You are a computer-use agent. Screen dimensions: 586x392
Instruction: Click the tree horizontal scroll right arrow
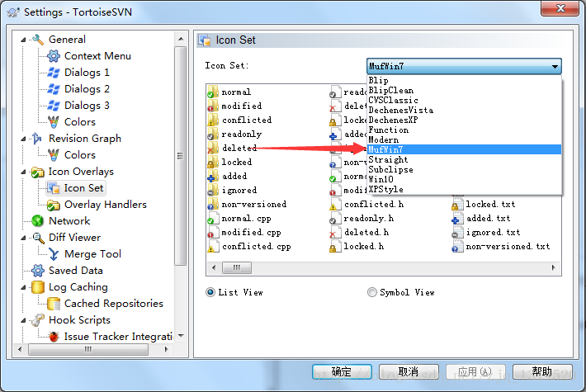(166, 349)
